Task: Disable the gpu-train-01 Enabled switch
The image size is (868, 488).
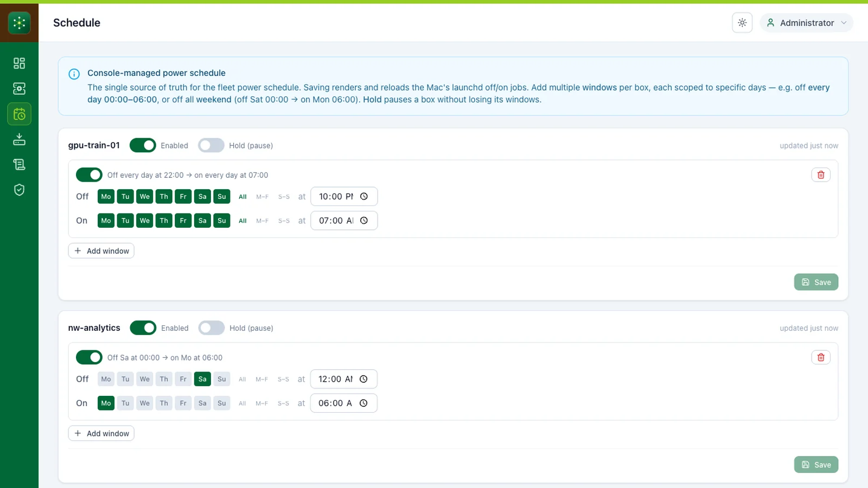Action: click(x=143, y=145)
